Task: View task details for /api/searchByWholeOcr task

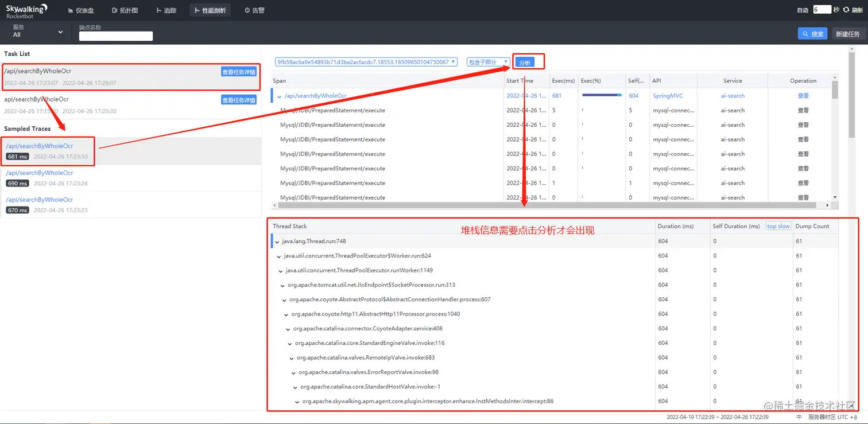Action: [238, 72]
